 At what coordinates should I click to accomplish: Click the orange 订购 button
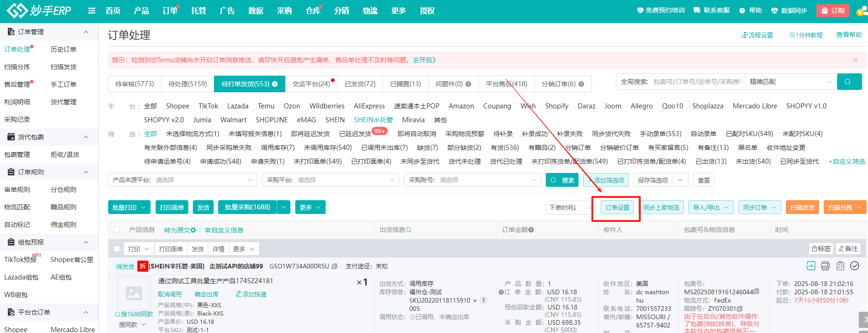coord(833,11)
